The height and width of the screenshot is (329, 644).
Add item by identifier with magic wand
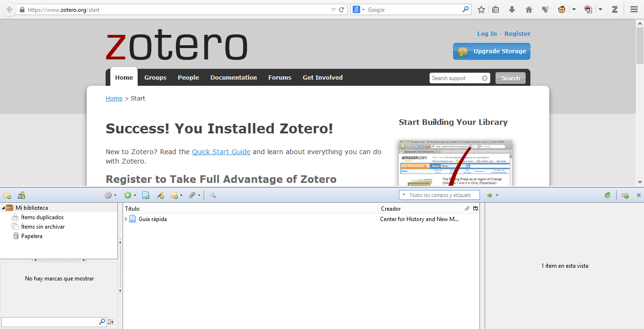pos(160,195)
